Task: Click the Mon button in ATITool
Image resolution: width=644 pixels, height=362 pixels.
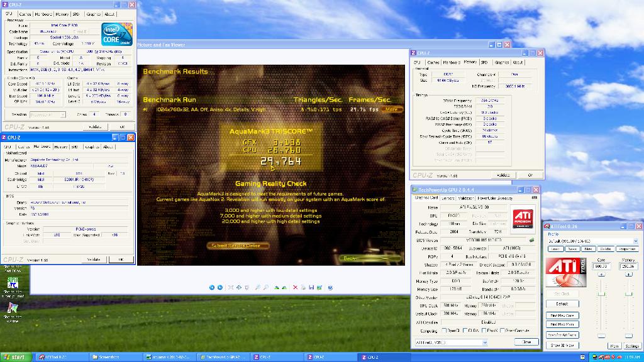Action: tap(614, 346)
